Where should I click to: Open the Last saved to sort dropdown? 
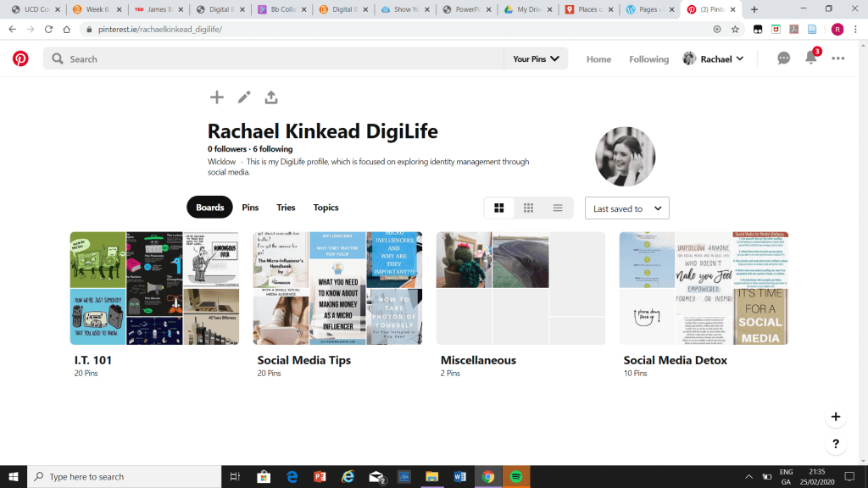pos(626,208)
